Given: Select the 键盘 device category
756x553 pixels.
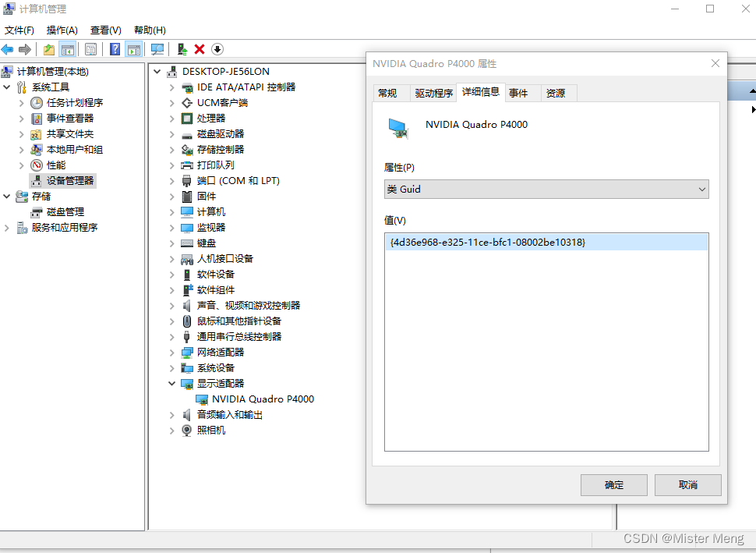Looking at the screenshot, I should (207, 243).
